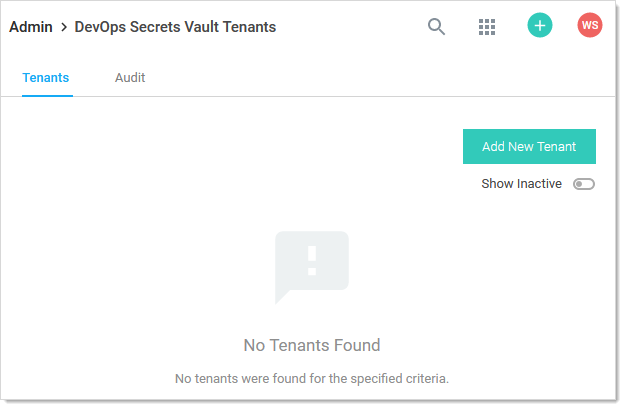Open the WS user avatar menu
The width and height of the screenshot is (624, 408).
[x=590, y=25]
